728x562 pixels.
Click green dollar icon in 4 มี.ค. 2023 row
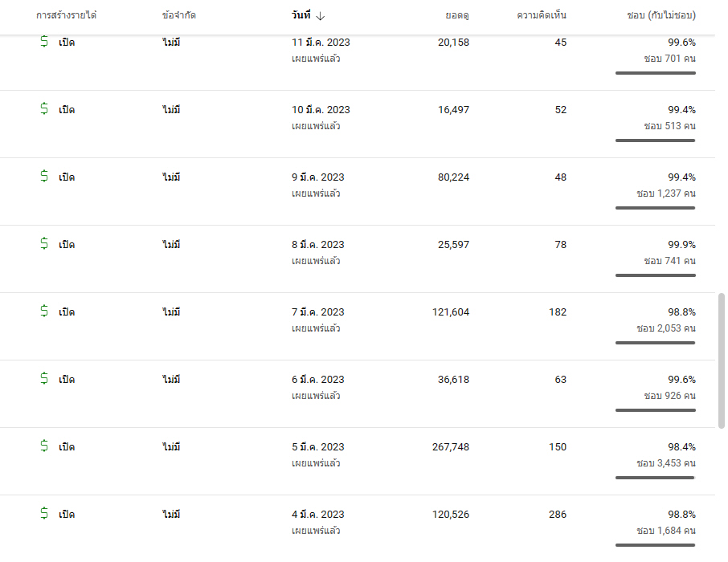click(x=44, y=513)
